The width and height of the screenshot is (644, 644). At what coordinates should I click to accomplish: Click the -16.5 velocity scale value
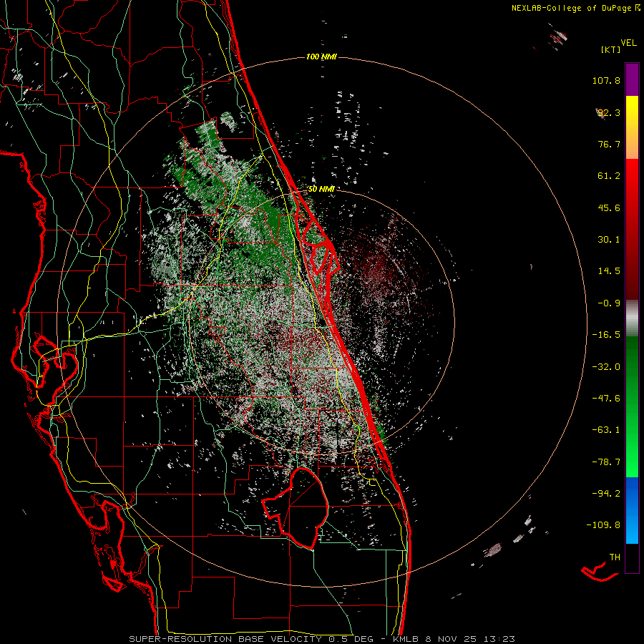[x=606, y=335]
